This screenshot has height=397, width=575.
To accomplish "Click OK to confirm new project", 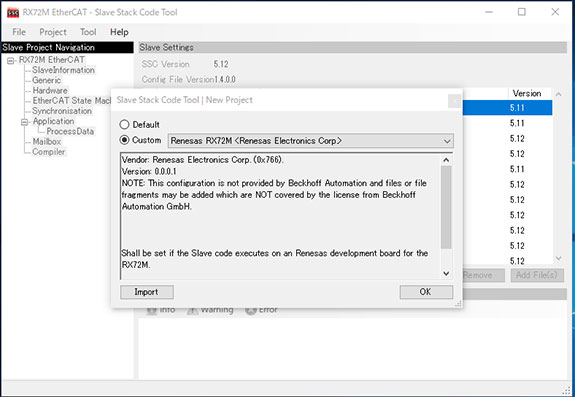I will tap(426, 292).
